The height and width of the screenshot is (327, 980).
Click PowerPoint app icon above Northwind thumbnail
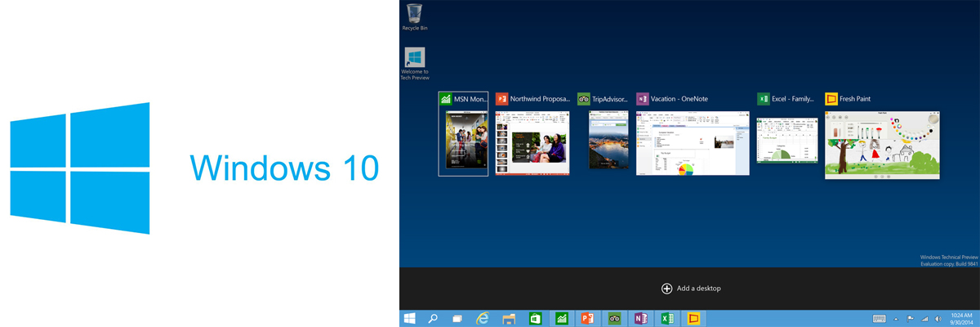[x=502, y=99]
